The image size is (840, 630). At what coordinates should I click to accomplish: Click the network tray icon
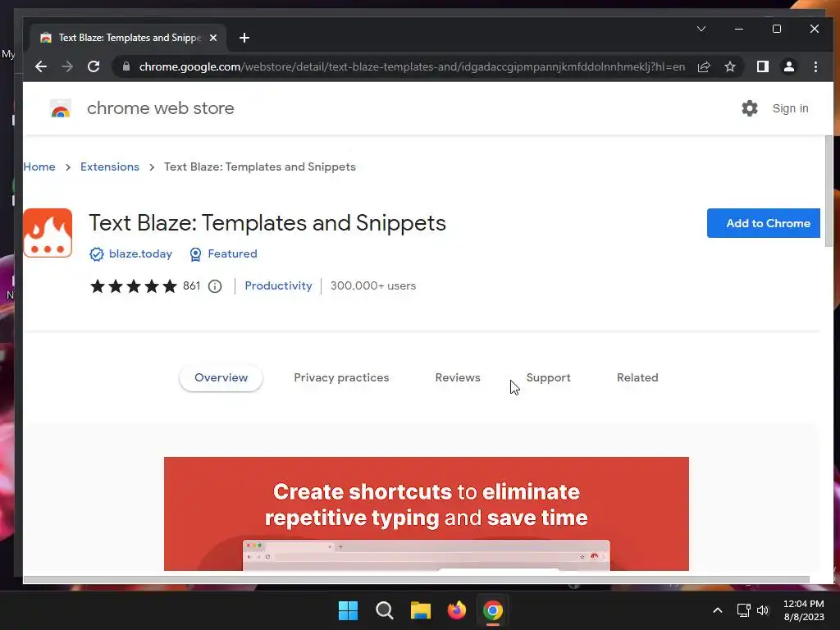tap(743, 610)
